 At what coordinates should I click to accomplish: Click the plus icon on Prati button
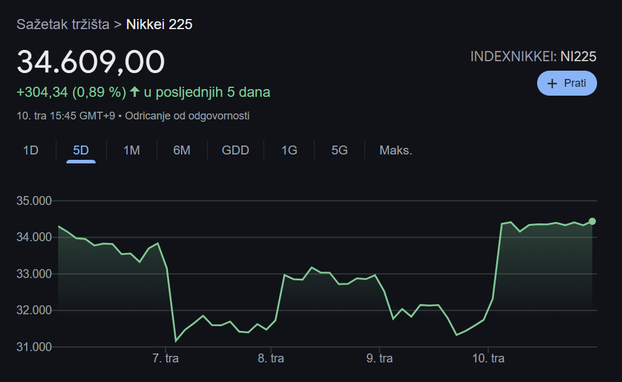pyautogui.click(x=552, y=83)
